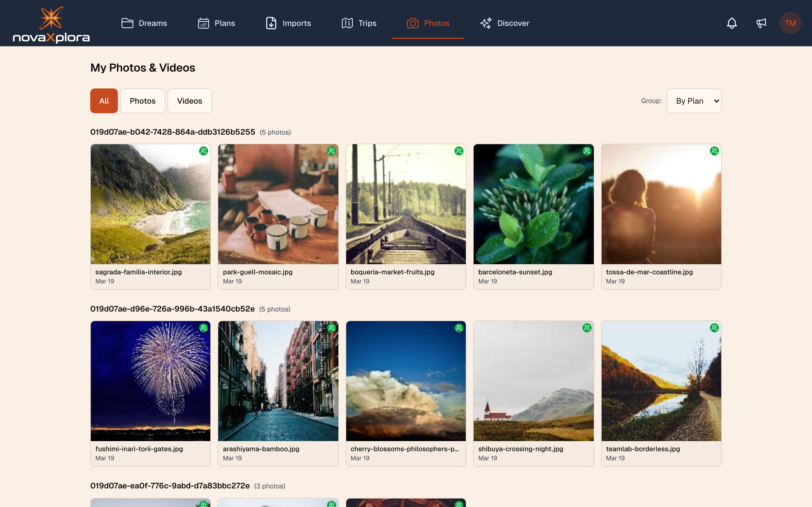Click the group heading 019d07ae-b042-7428-864a-ddb3126b5255
The image size is (812, 507).
coord(173,132)
